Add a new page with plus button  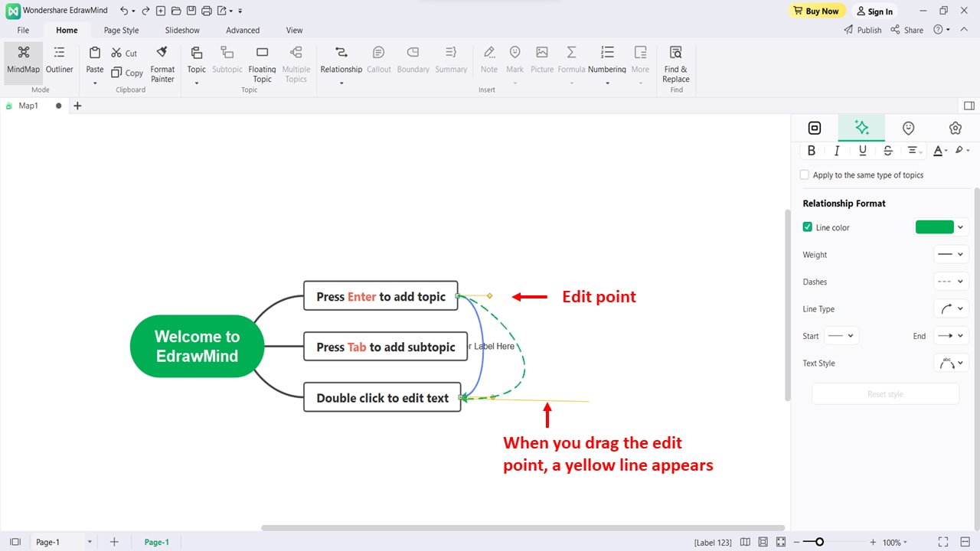pyautogui.click(x=114, y=542)
